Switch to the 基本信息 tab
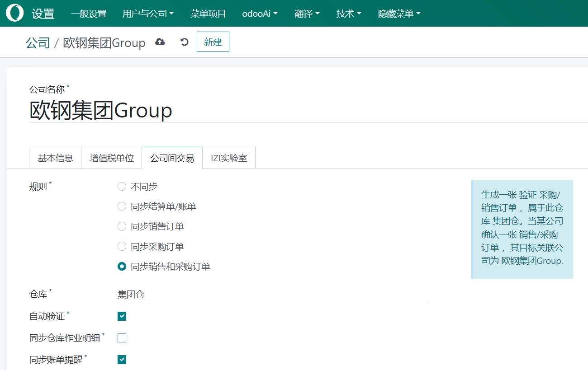 tap(55, 158)
